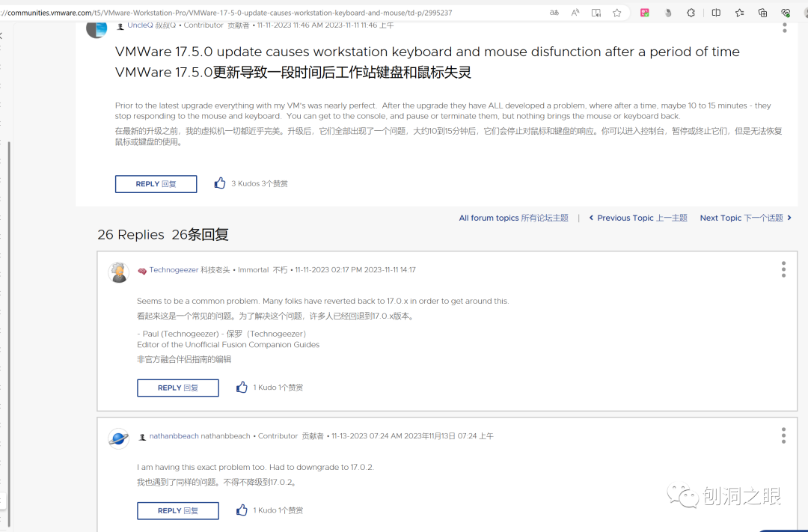Open Browser essentials with the green checkmark
Viewport: 808px width, 532px height.
click(x=786, y=13)
